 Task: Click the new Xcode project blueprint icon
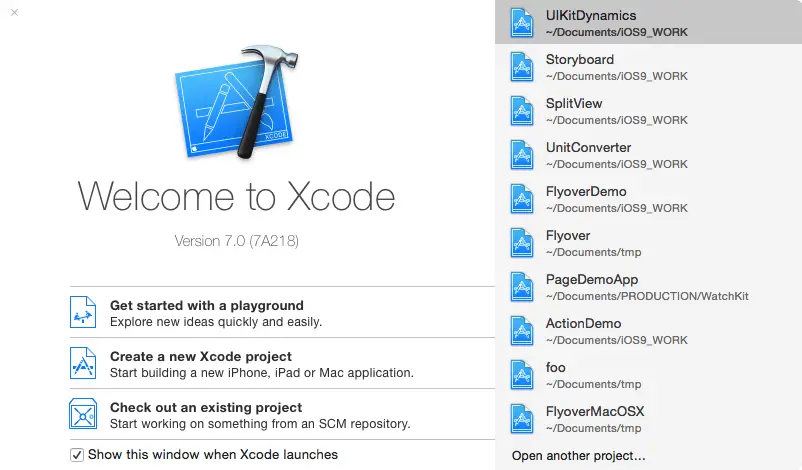pyautogui.click(x=83, y=363)
